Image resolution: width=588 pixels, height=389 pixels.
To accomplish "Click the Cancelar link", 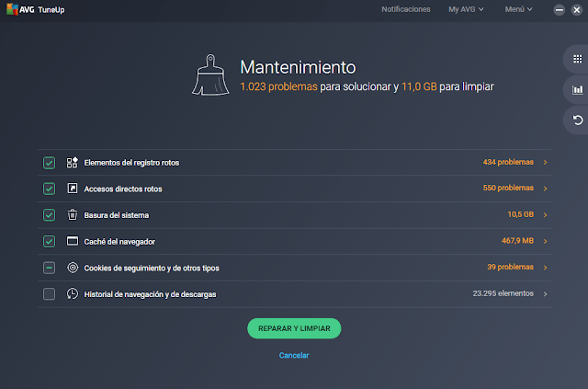I will [x=294, y=355].
